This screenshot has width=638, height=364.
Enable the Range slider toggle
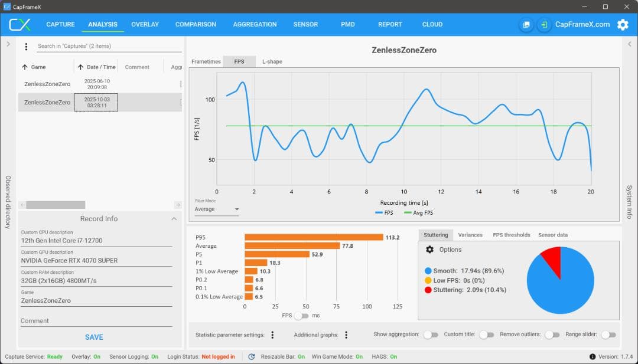pyautogui.click(x=608, y=335)
